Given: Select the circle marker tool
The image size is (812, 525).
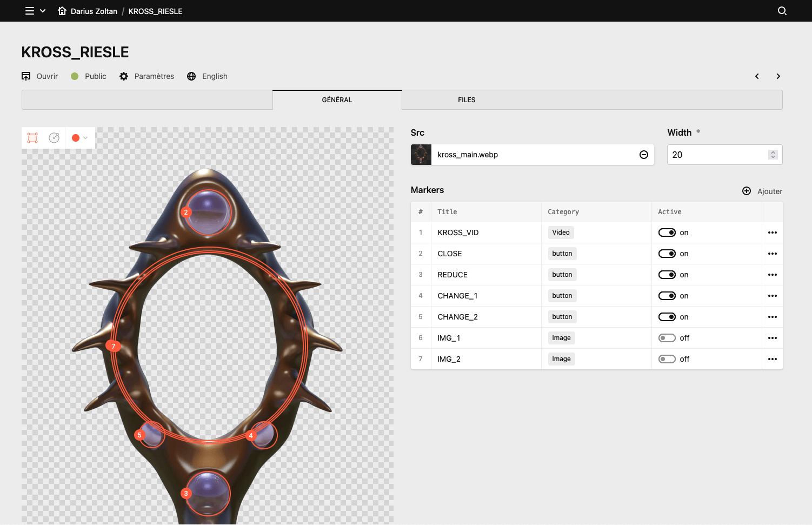Looking at the screenshot, I should point(54,138).
